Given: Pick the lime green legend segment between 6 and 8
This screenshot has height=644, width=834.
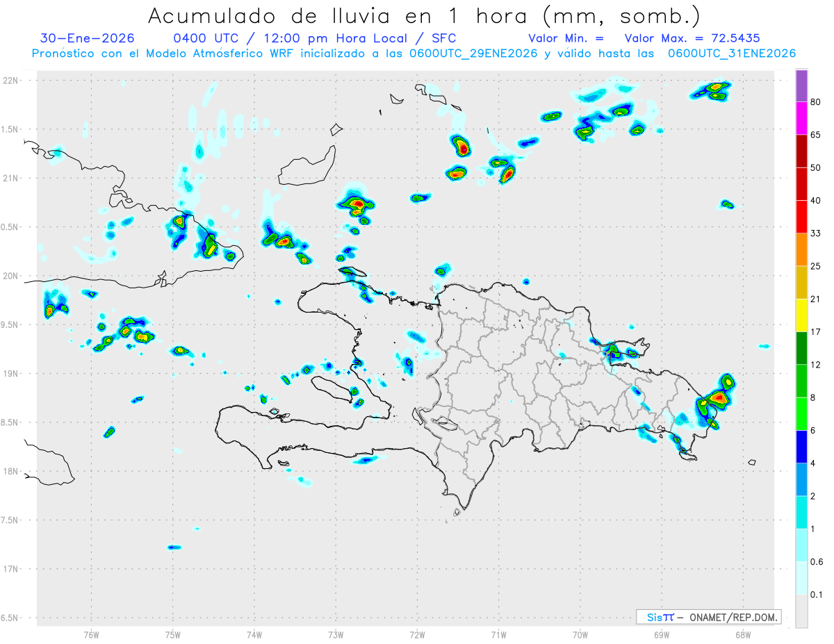Looking at the screenshot, I should [801, 414].
